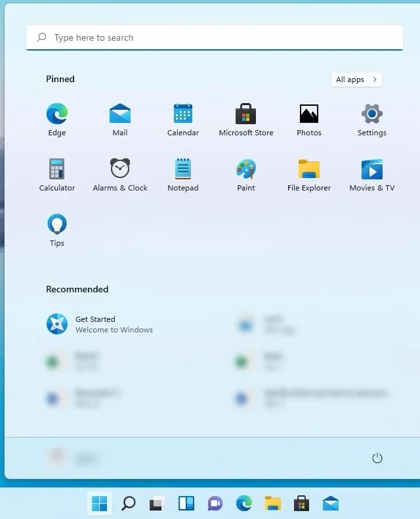420x519 pixels.
Task: Open the Edge pinned app
Action: 57,120
